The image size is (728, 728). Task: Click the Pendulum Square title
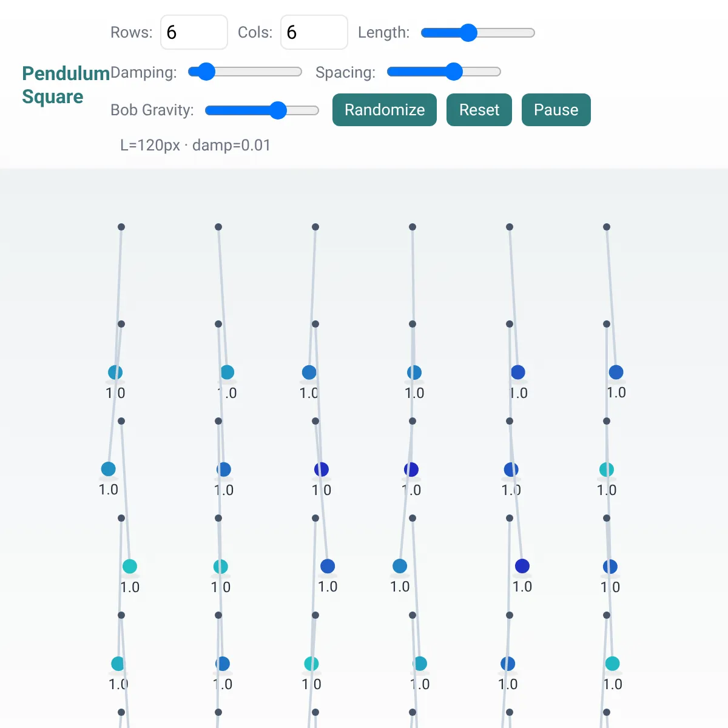coord(66,85)
